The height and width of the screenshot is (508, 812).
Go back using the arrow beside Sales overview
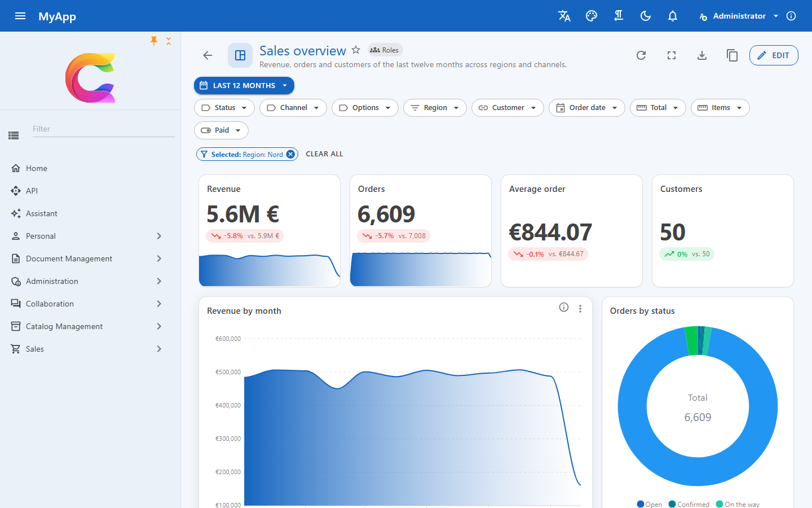pos(208,55)
